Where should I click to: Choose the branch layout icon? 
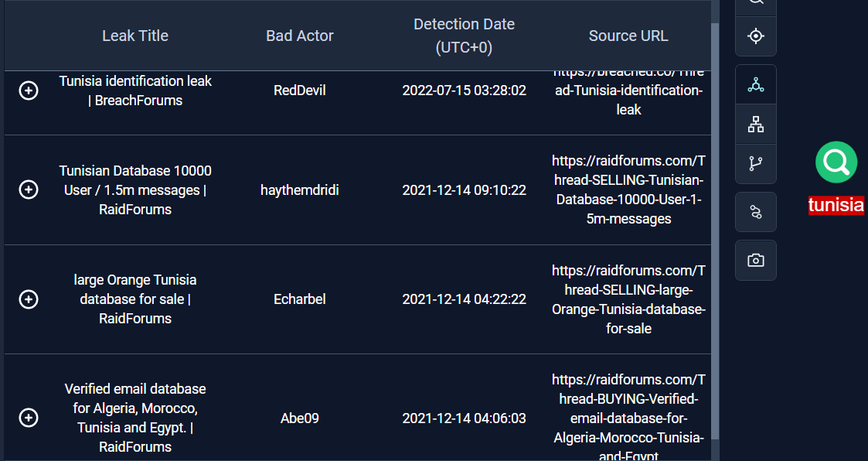coord(756,164)
